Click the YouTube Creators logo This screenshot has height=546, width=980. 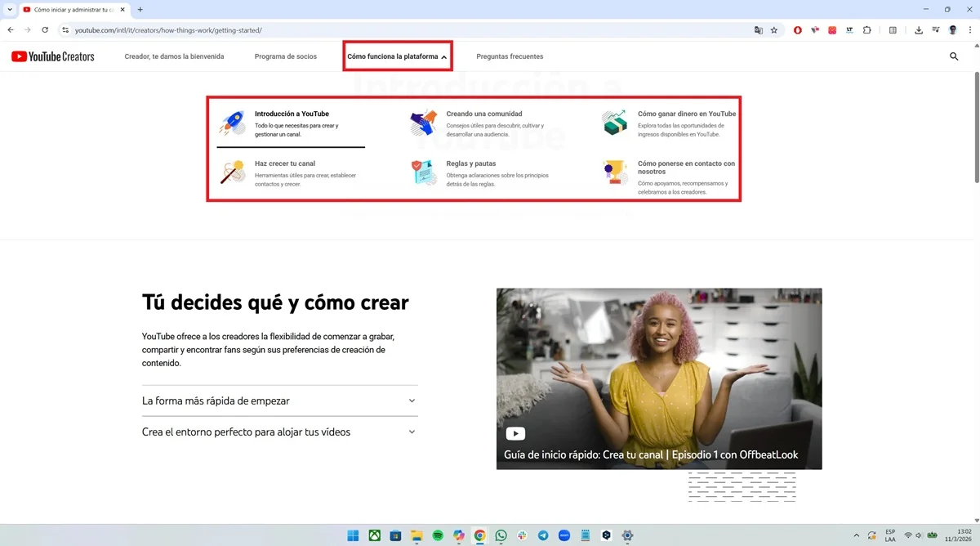point(52,56)
